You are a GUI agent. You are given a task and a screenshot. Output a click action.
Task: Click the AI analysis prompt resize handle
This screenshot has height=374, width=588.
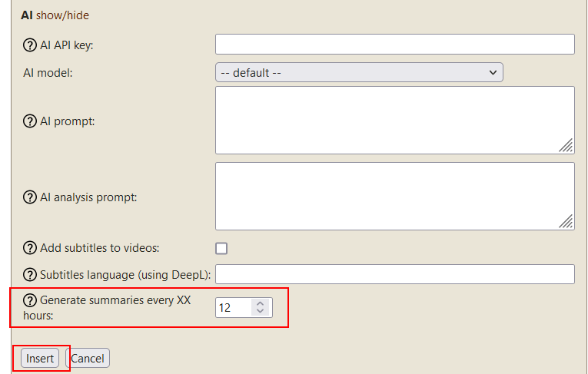coord(566,222)
